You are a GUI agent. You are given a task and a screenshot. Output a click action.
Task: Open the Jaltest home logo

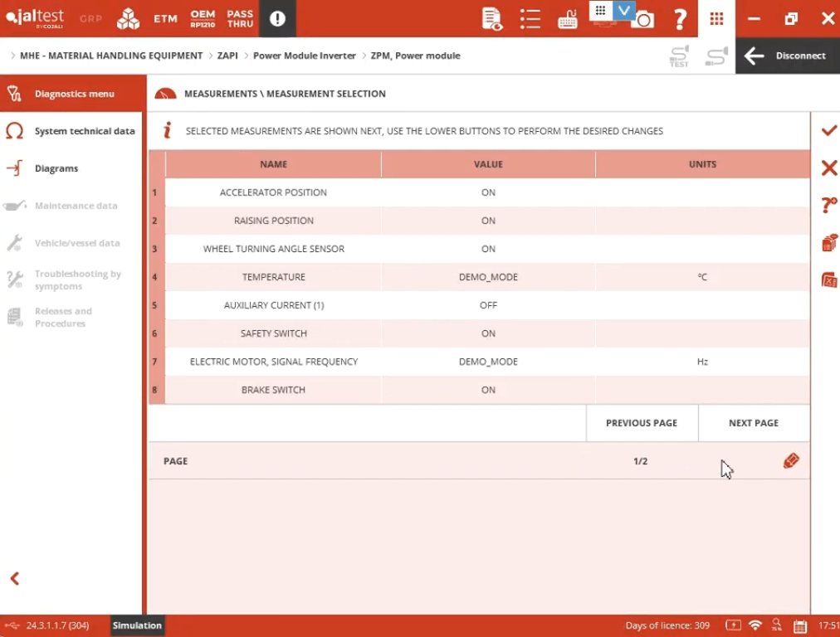pyautogui.click(x=35, y=18)
